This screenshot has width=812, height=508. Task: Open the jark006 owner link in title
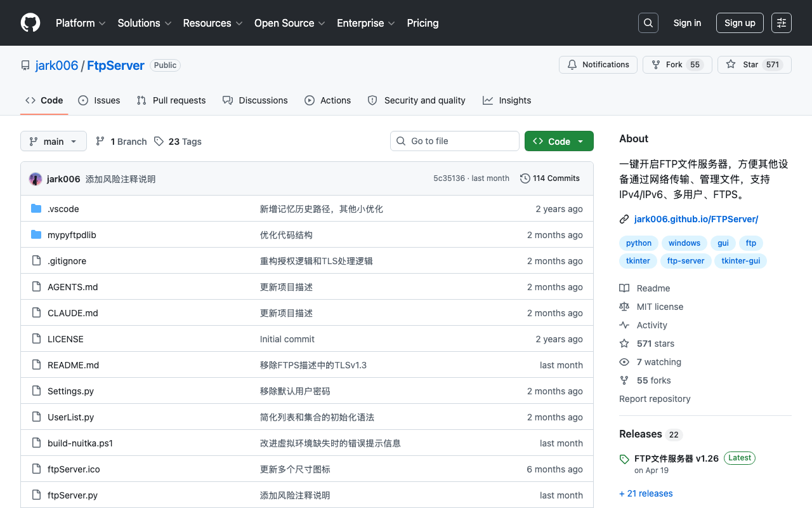coord(57,65)
